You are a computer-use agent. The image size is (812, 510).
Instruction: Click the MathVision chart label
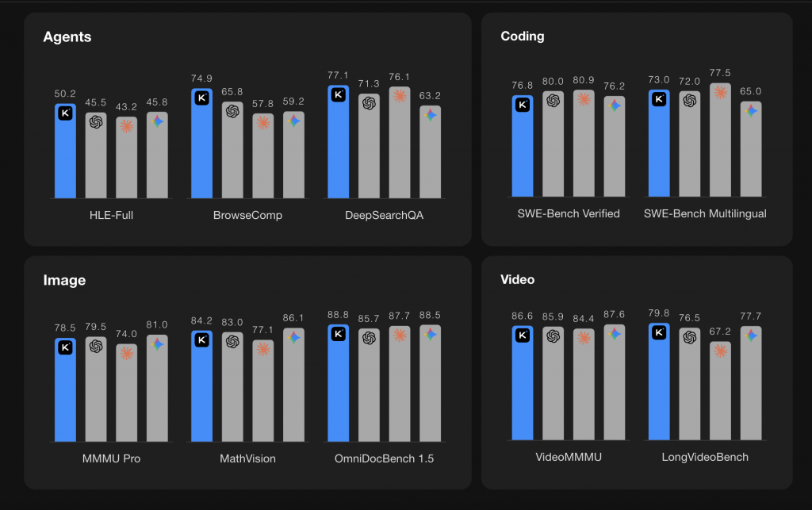[x=247, y=458]
